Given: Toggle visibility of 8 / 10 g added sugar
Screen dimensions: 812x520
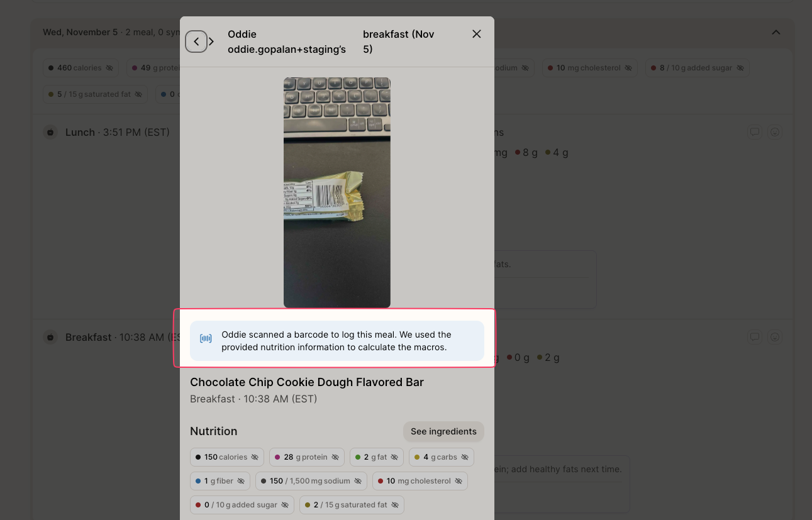Looking at the screenshot, I should pos(740,68).
